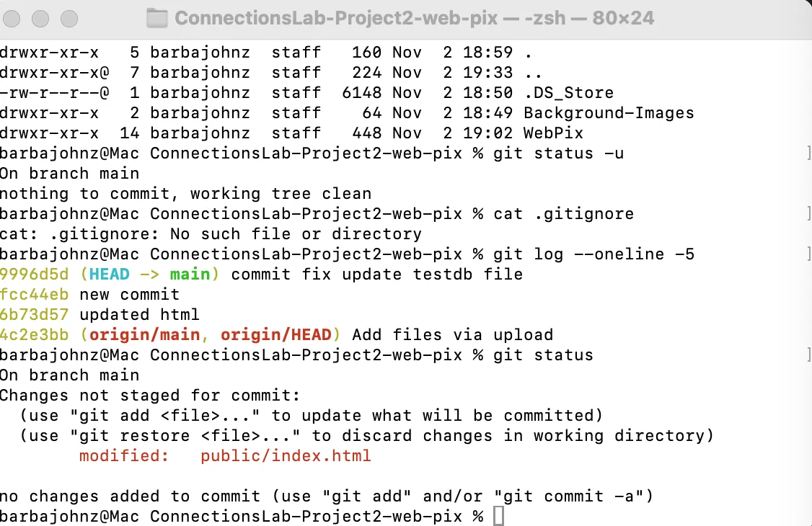The width and height of the screenshot is (812, 526).
Task: Click the "cat .gitignore" command text
Action: point(563,214)
